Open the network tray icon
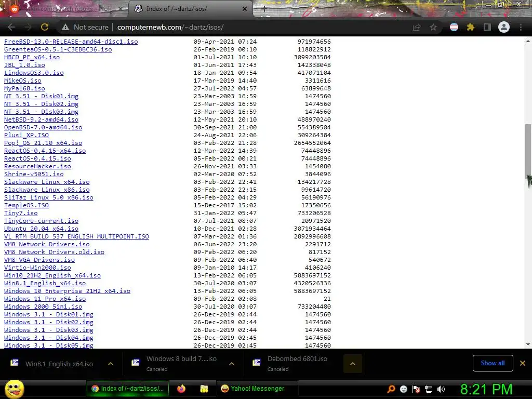This screenshot has height=399, width=532. point(429,389)
